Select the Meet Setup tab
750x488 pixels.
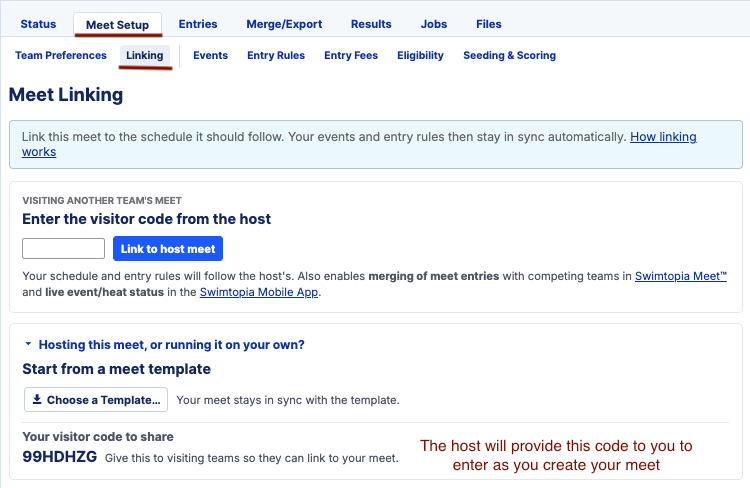[118, 25]
